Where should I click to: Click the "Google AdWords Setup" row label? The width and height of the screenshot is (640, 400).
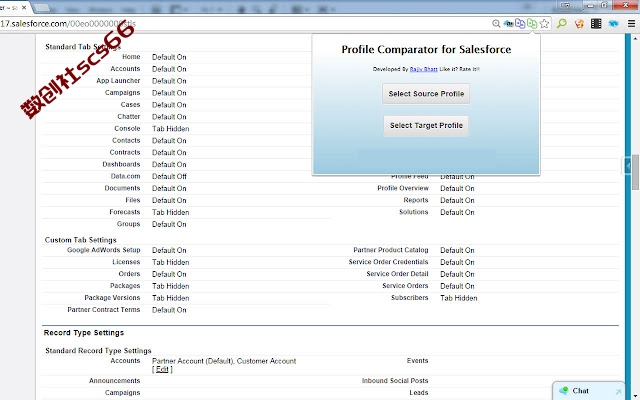[104, 250]
